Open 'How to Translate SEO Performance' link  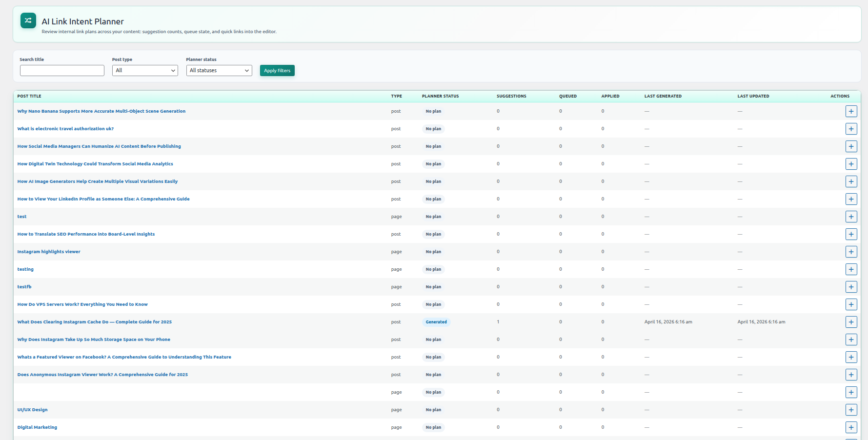86,234
